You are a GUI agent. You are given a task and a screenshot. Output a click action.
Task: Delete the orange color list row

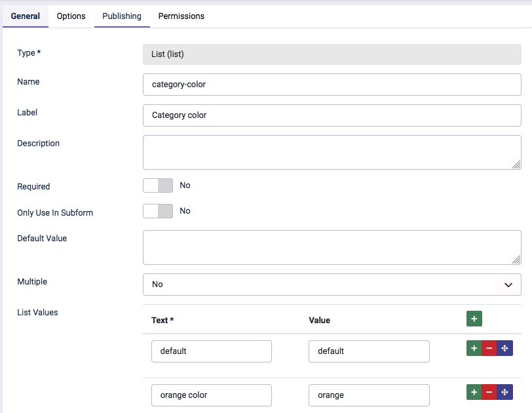click(489, 392)
